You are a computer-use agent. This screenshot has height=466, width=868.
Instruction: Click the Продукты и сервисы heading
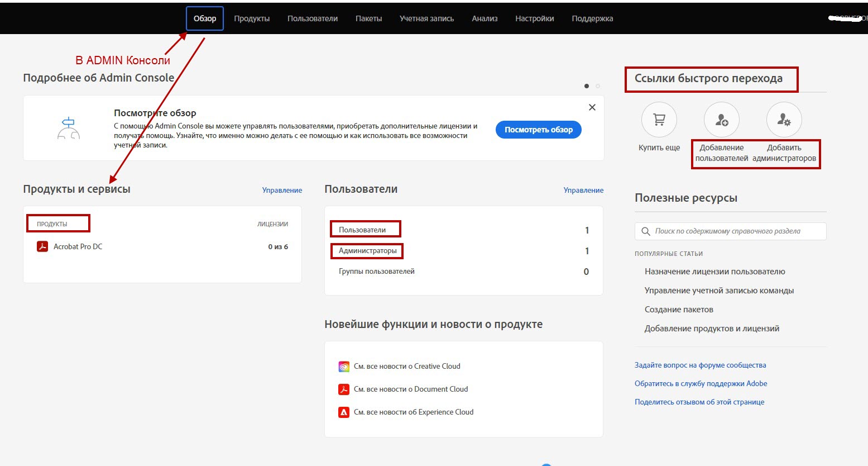[x=76, y=189]
